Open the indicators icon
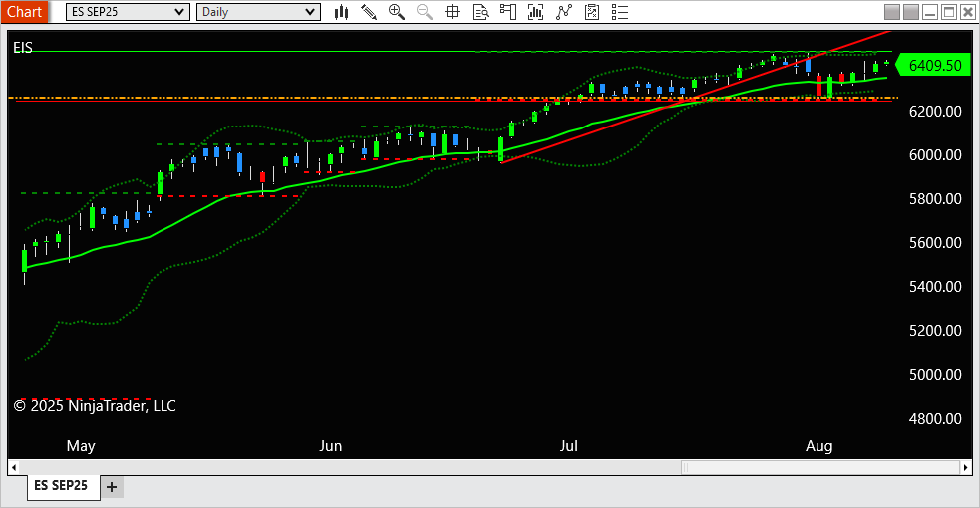 (563, 12)
